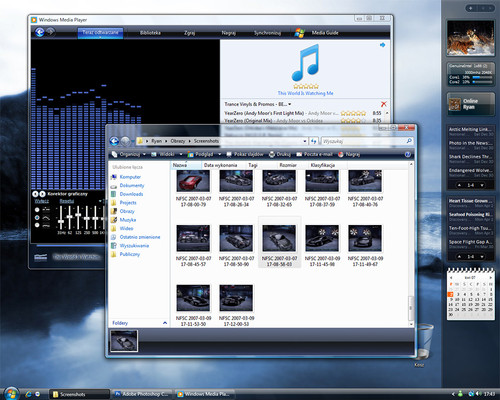Image resolution: width=500 pixels, height=400 pixels.
Task: Click the Windows flag logo beside Media Guide
Action: (299, 33)
